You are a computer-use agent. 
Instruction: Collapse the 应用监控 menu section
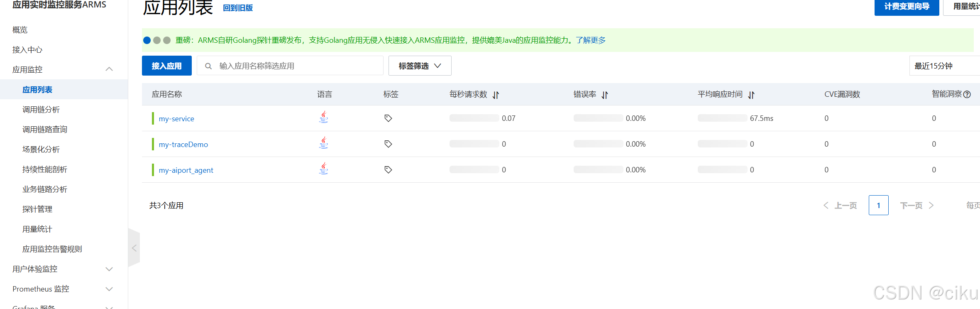(109, 69)
